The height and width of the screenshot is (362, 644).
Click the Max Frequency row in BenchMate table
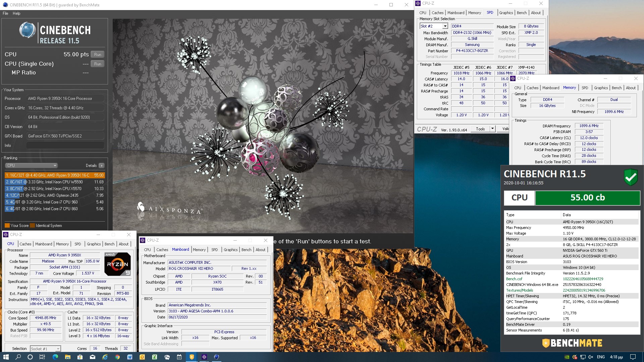point(572,228)
